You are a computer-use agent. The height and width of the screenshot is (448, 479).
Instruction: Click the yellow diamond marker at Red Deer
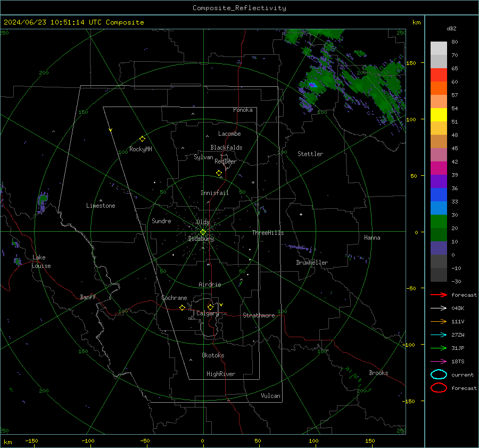tap(219, 173)
